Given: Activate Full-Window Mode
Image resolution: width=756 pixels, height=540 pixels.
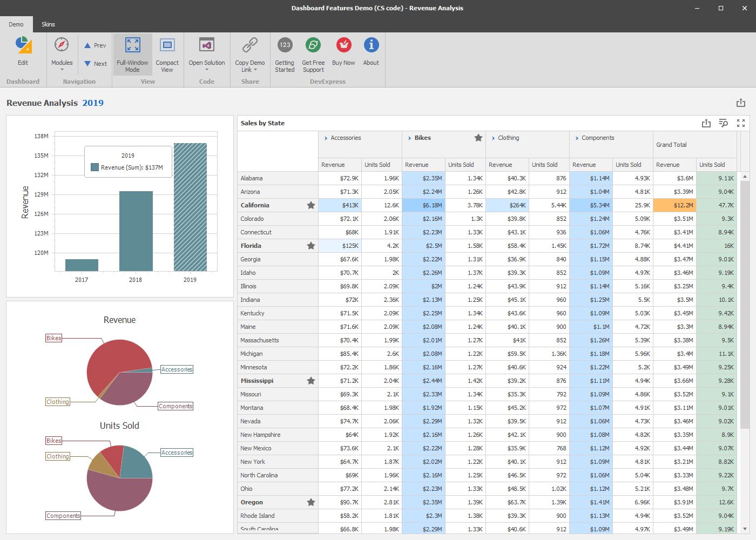Looking at the screenshot, I should click(132, 53).
